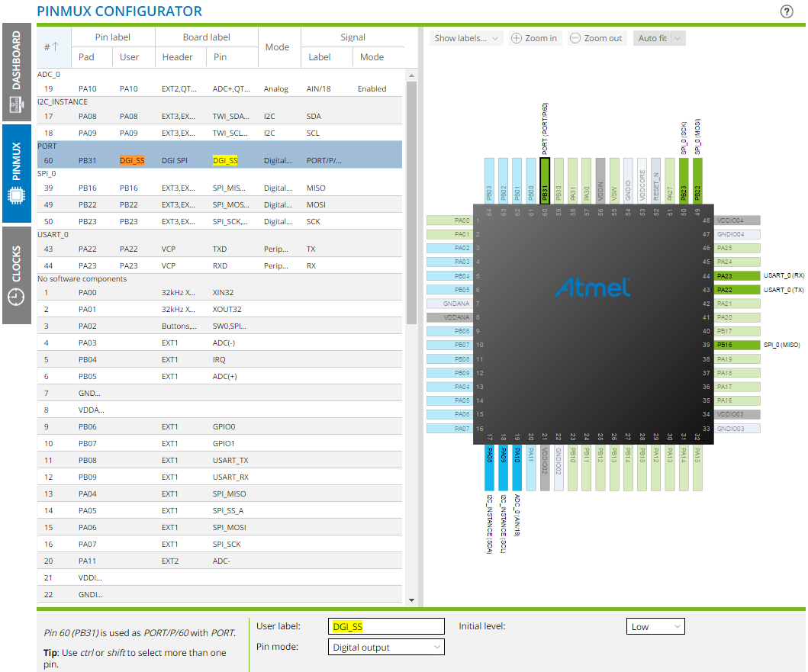Select the VDDIO03 pin on chip
This screenshot has width=808, height=672.
point(737,414)
